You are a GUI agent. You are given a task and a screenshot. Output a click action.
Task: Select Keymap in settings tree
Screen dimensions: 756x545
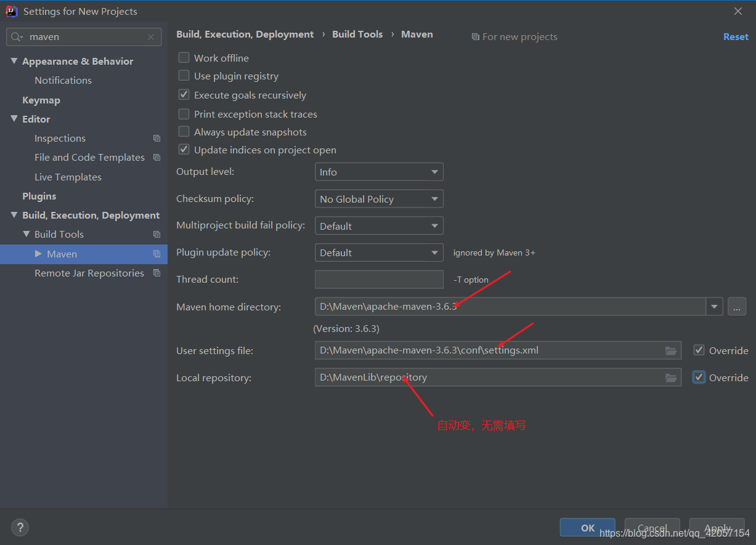(41, 100)
